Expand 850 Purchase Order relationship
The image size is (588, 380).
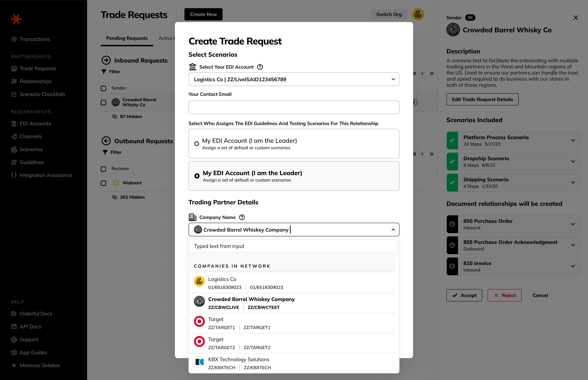click(x=573, y=224)
